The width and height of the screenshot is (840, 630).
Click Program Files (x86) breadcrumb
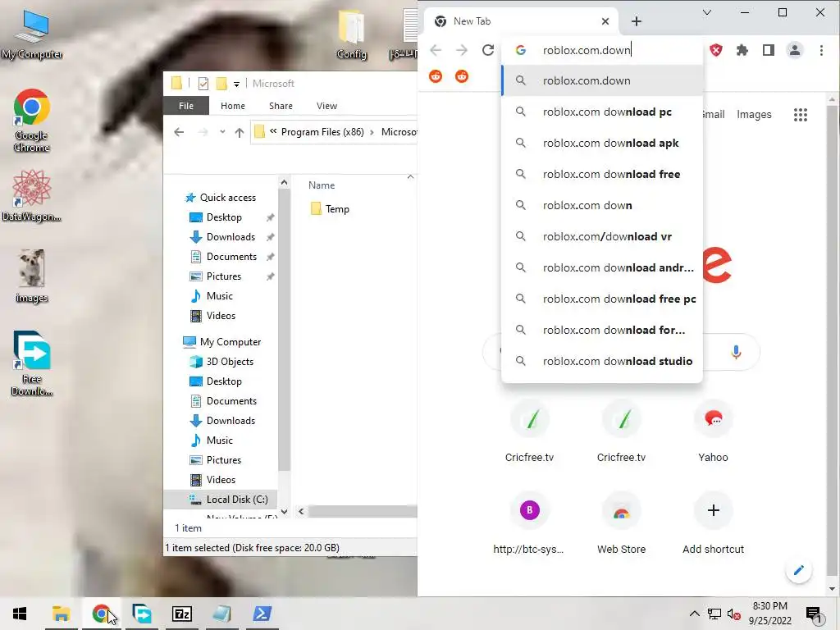[322, 132]
